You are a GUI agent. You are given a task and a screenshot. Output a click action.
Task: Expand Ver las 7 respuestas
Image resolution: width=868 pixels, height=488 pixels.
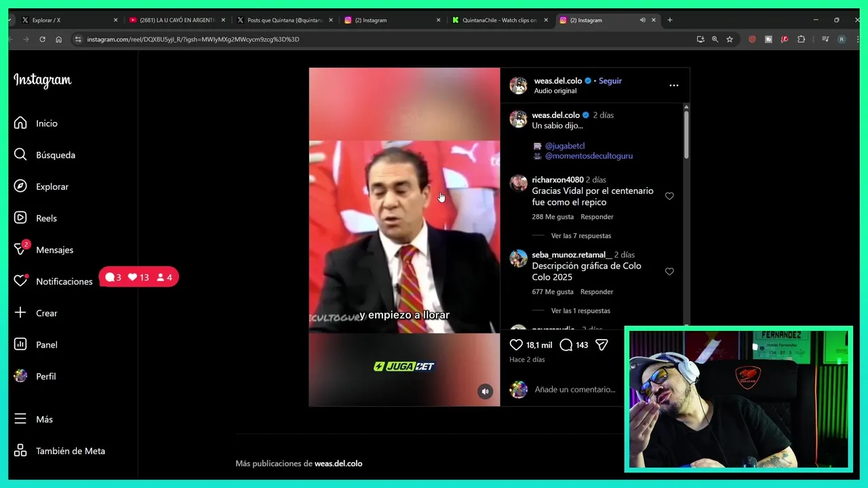click(x=581, y=236)
